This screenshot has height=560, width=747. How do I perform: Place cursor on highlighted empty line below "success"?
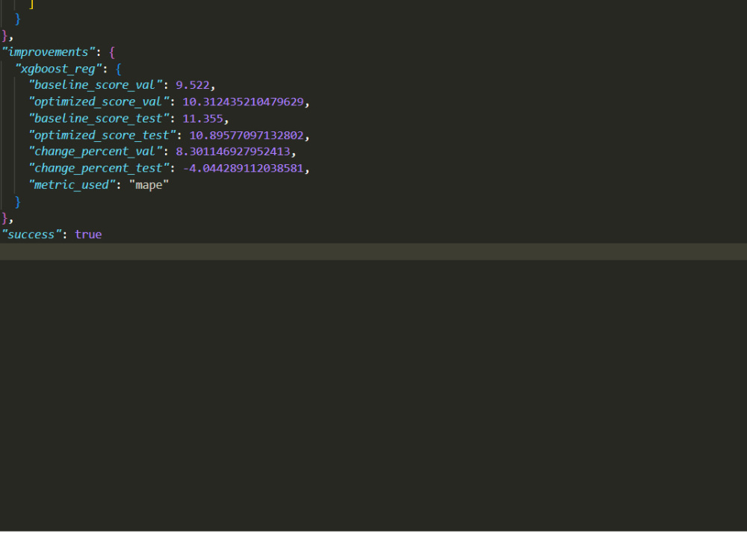pos(373,252)
